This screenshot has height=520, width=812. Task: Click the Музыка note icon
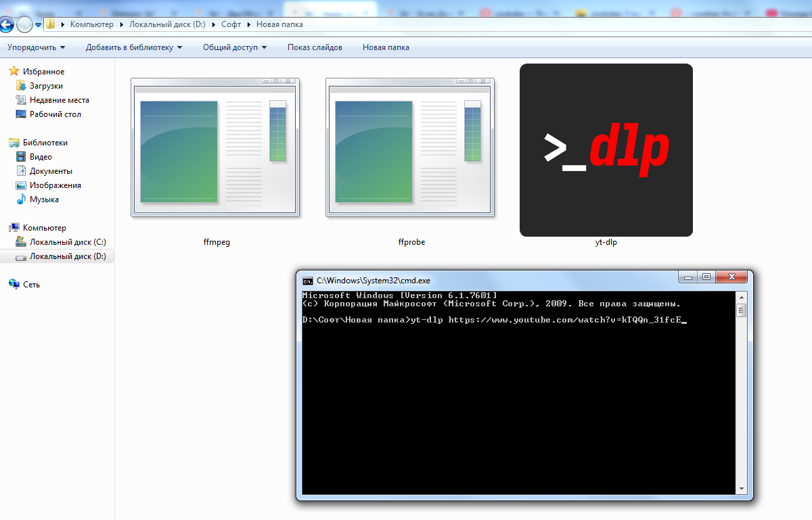[x=21, y=199]
